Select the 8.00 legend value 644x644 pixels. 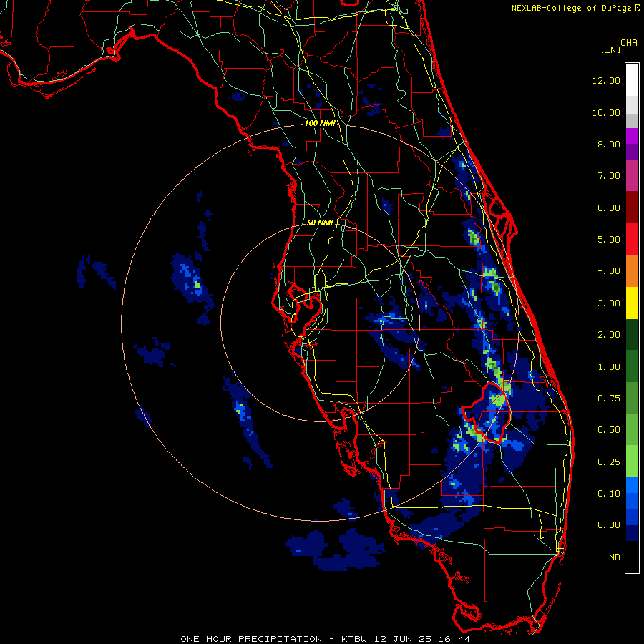click(x=609, y=144)
